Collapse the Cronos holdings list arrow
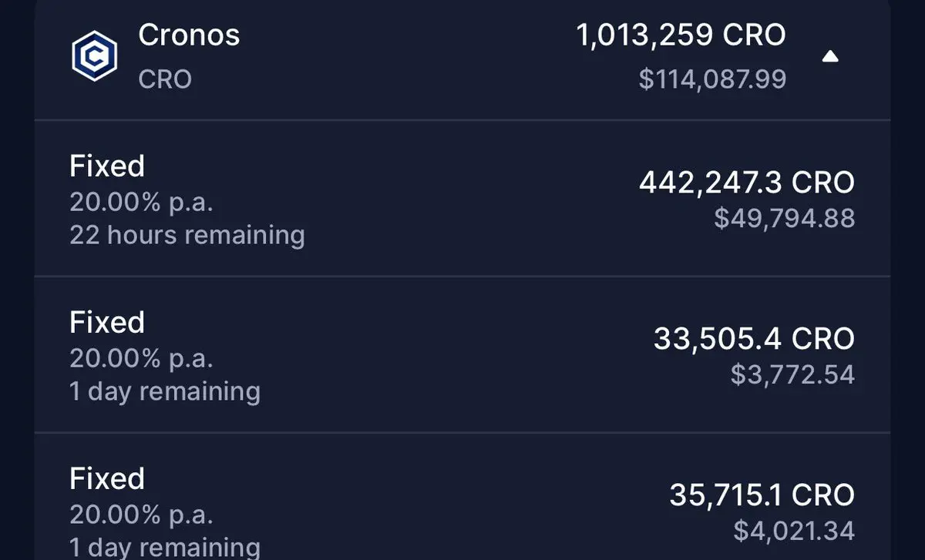The width and height of the screenshot is (925, 560). click(x=830, y=56)
